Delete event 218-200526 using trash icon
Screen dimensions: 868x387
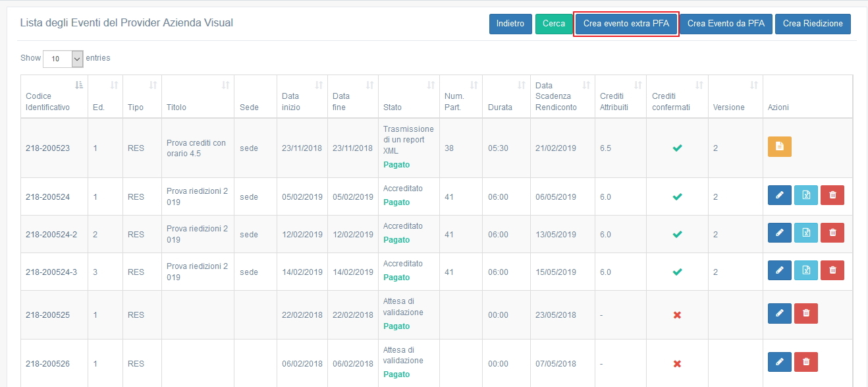pyautogui.click(x=806, y=362)
